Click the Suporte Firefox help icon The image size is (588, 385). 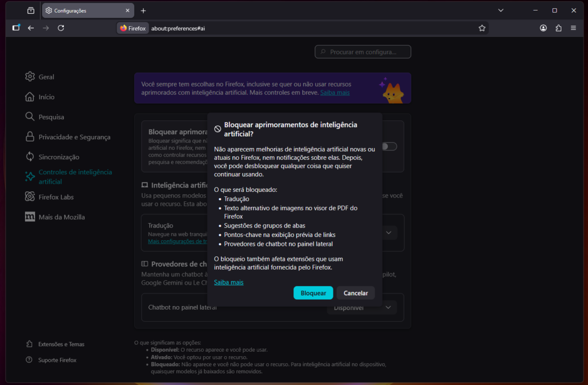pos(30,359)
